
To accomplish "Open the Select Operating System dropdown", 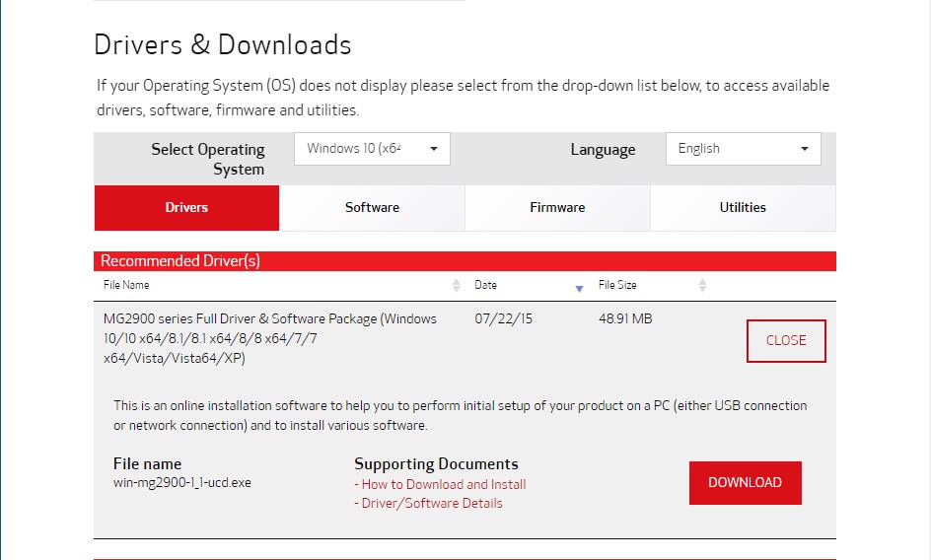I will coord(372,149).
